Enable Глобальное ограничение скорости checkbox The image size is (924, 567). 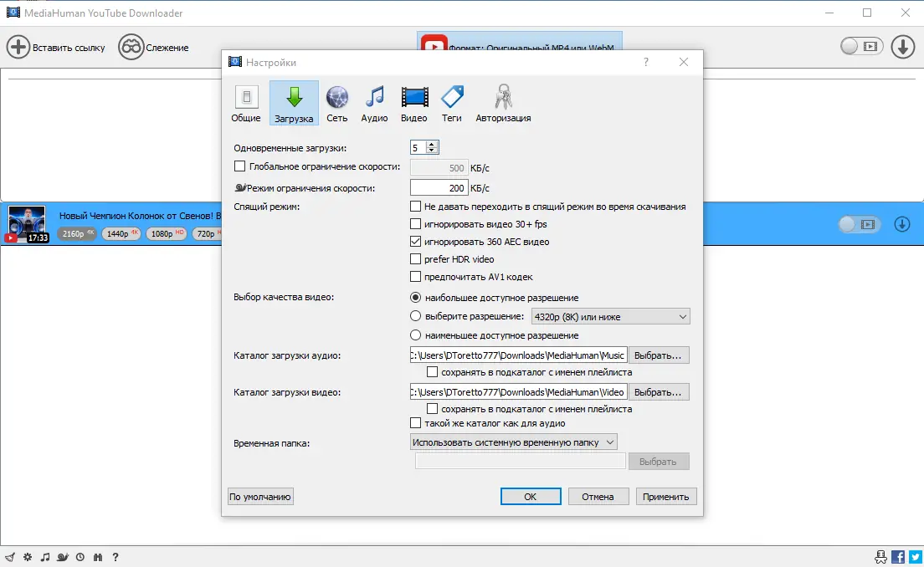click(x=240, y=166)
